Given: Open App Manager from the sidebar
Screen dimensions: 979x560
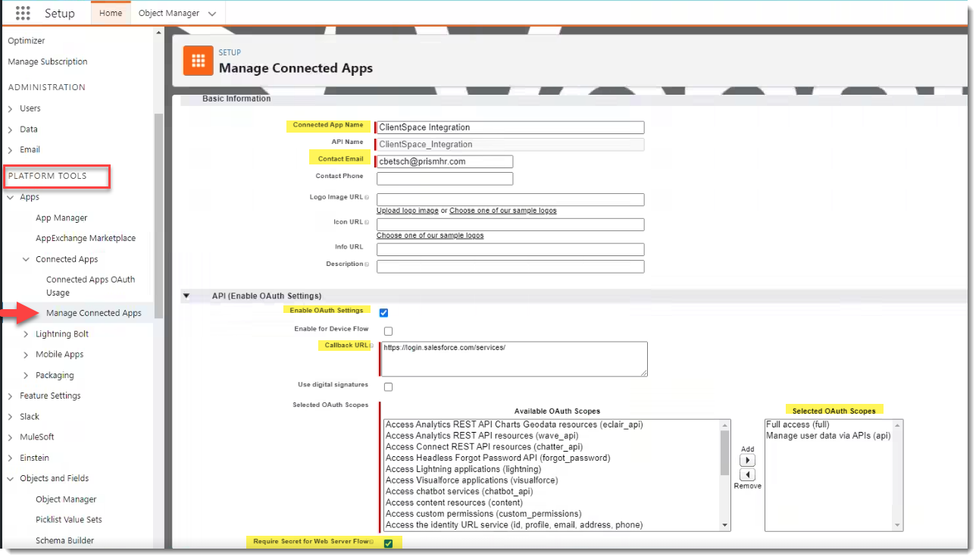Looking at the screenshot, I should tap(61, 218).
